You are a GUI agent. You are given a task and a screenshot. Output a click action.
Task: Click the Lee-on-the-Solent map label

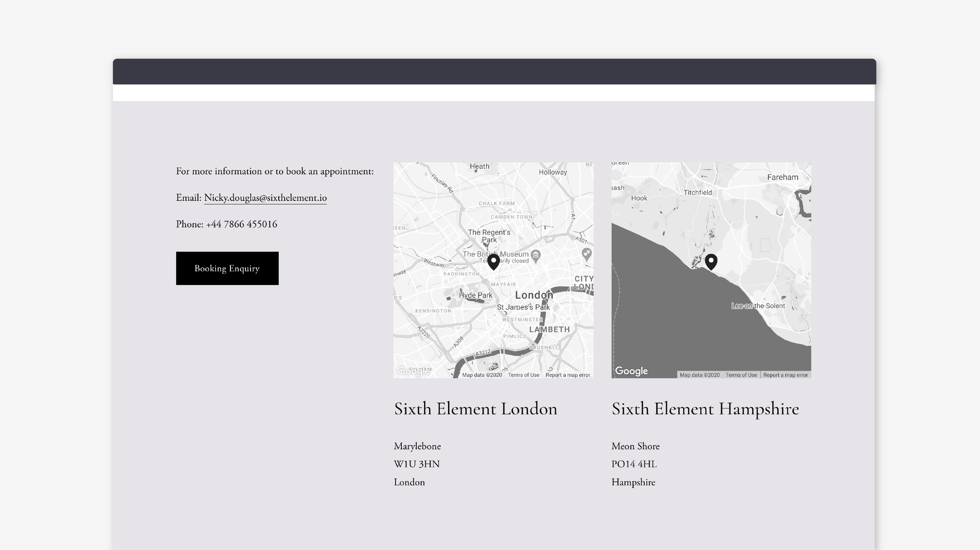[758, 306]
